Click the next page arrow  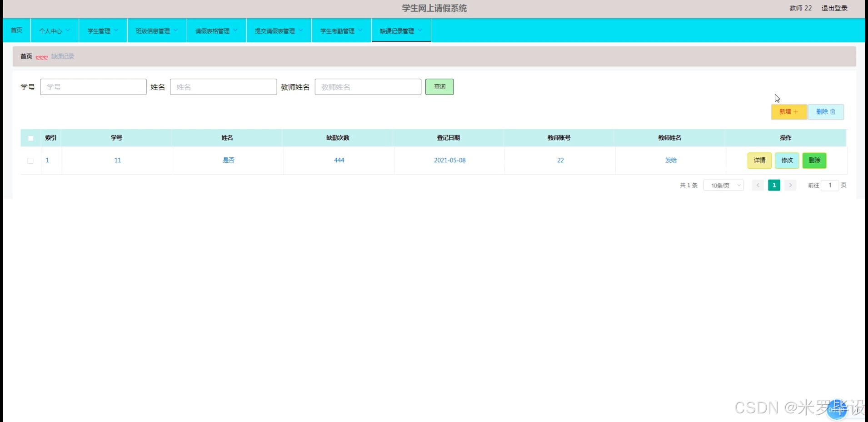tap(790, 185)
